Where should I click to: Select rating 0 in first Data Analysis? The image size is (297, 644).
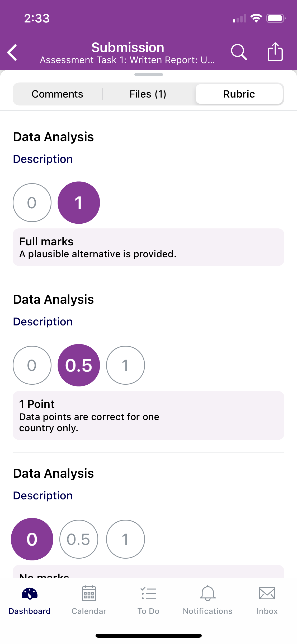(32, 203)
